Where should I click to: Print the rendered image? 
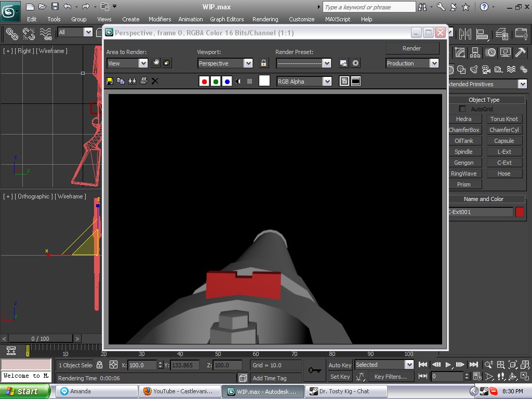(144, 81)
